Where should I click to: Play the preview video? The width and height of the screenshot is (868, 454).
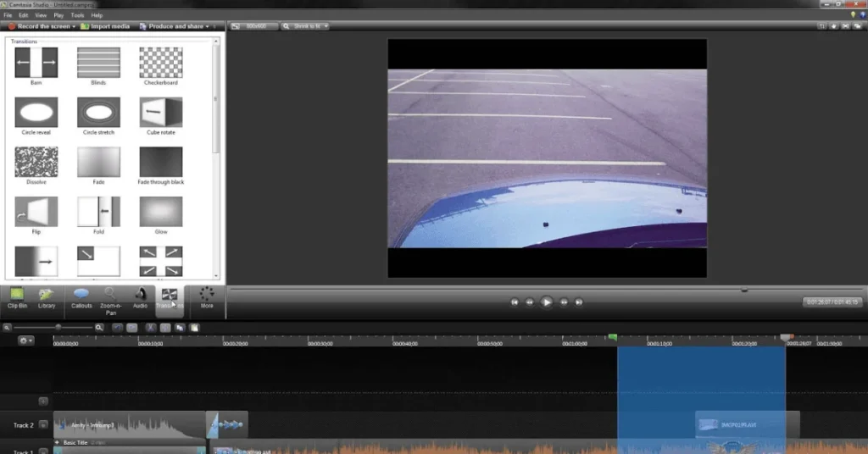[x=547, y=302]
